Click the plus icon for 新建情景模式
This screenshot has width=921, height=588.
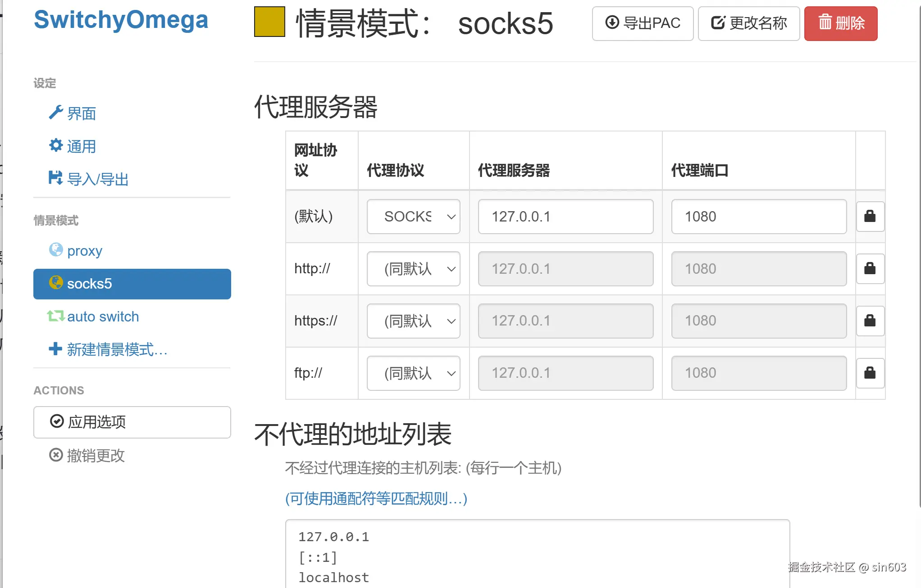pos(55,349)
